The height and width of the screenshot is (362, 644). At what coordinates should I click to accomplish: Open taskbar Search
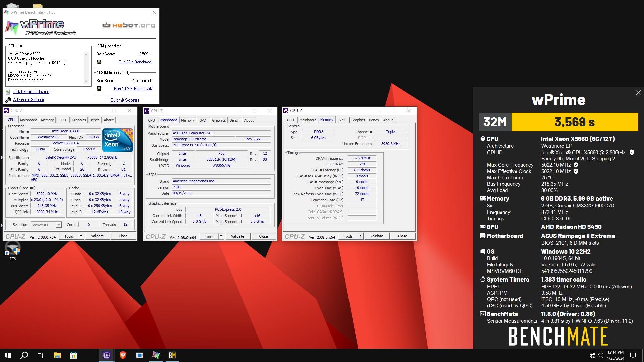click(24, 355)
